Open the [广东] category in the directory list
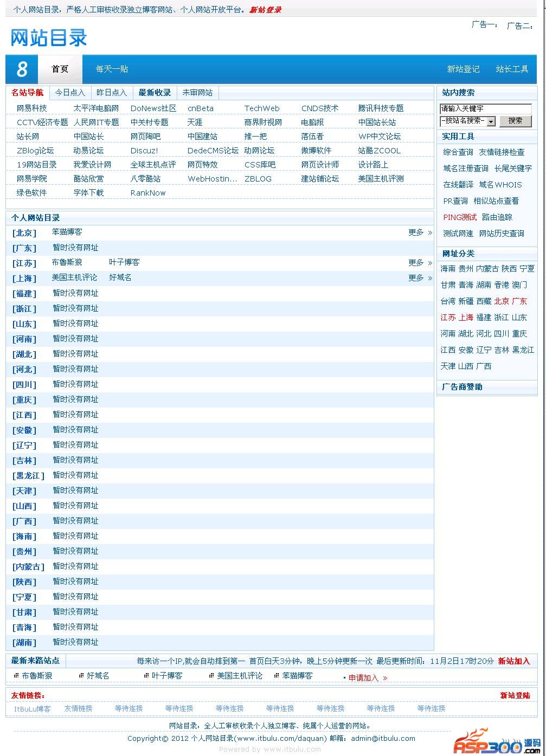The height and width of the screenshot is (756, 546). (x=24, y=248)
